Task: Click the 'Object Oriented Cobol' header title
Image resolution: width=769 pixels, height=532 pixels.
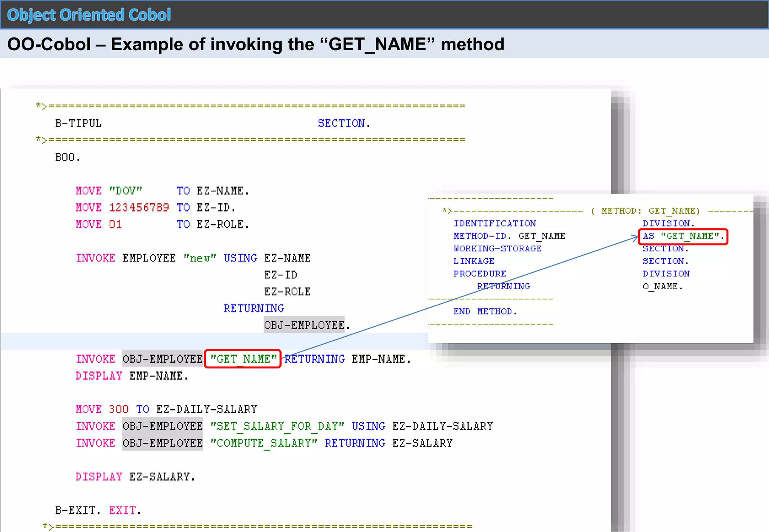Action: pyautogui.click(x=89, y=15)
